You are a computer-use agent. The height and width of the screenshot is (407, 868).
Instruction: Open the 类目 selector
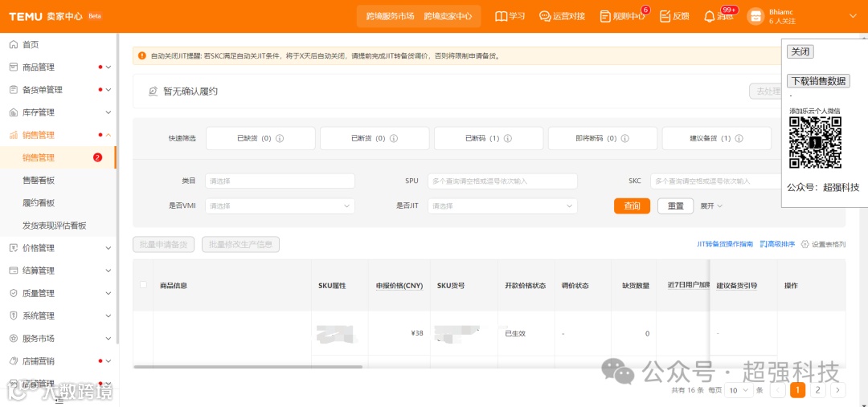(x=280, y=181)
